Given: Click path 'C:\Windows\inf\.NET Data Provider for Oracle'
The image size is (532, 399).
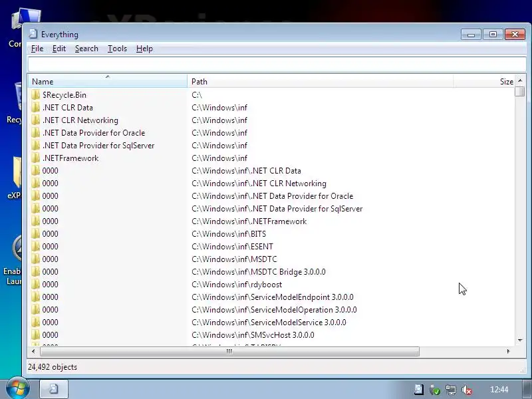Looking at the screenshot, I should pyautogui.click(x=273, y=196).
